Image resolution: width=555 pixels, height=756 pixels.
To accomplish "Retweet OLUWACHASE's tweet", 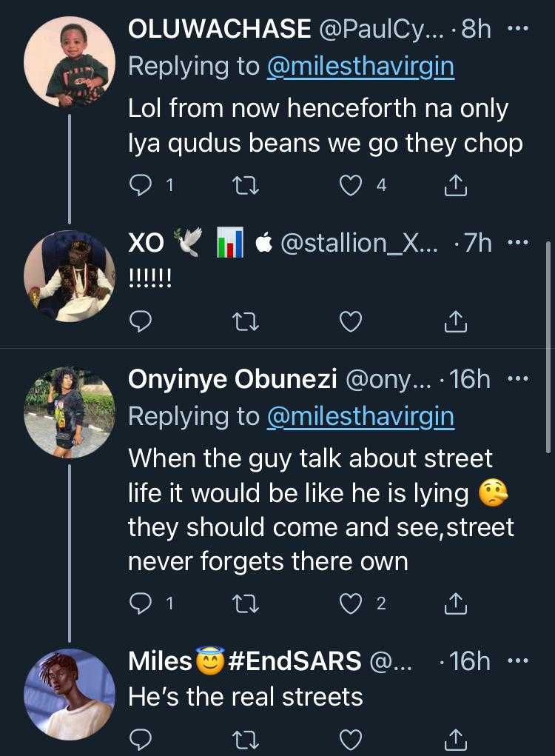I will [242, 187].
